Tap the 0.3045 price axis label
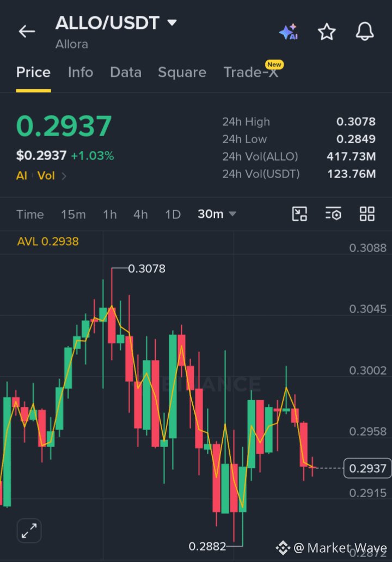Image resolution: width=392 pixels, height=562 pixels. (368, 309)
